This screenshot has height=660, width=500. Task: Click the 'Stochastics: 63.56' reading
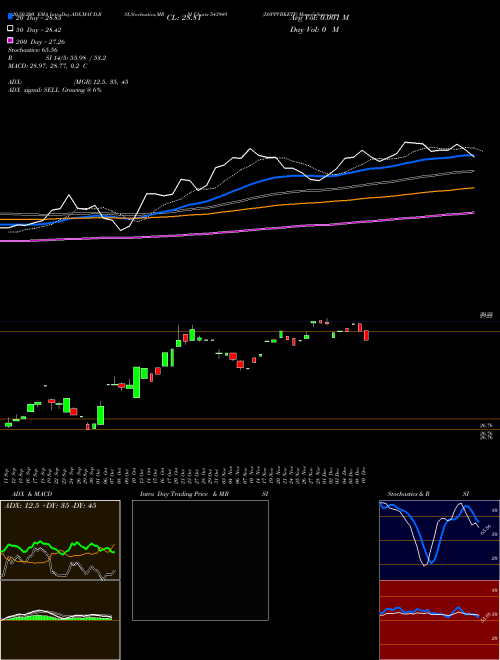click(33, 50)
